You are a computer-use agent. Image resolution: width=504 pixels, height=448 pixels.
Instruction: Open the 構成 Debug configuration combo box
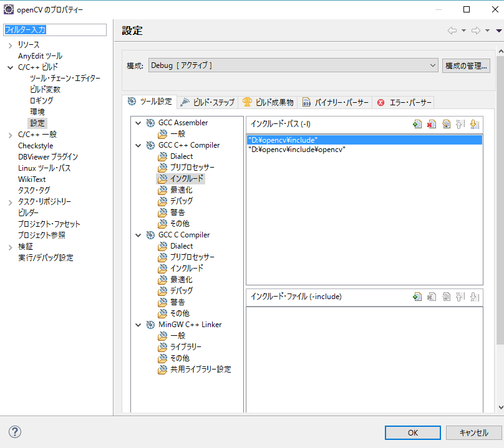tap(293, 65)
